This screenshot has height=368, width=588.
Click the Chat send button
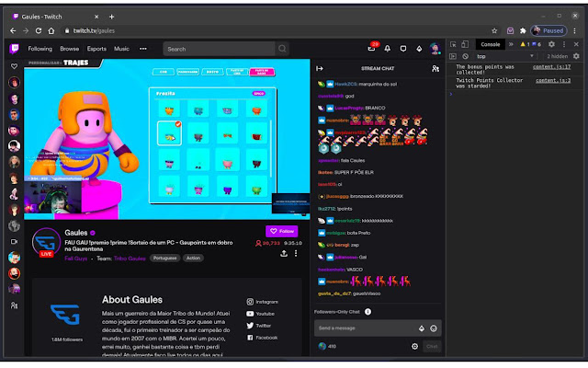[x=432, y=346]
